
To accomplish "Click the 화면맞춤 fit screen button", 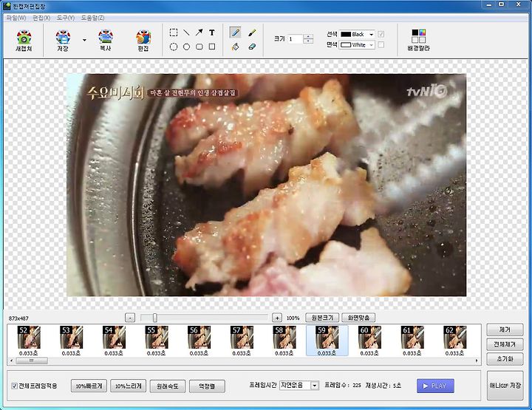I will 358,318.
